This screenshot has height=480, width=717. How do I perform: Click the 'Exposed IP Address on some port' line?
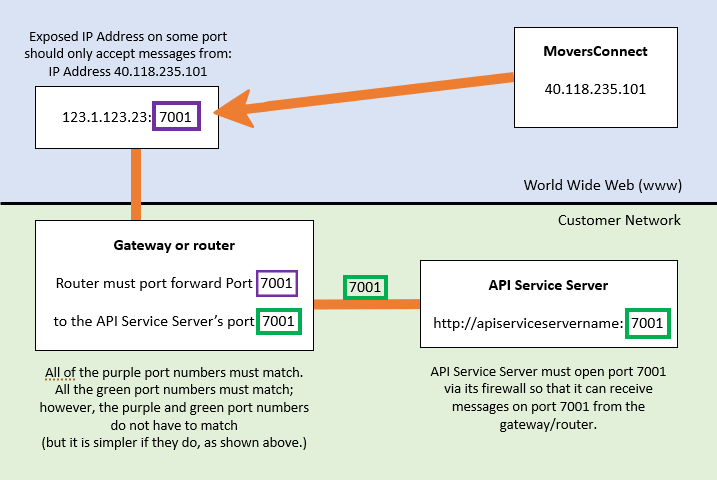pyautogui.click(x=128, y=37)
